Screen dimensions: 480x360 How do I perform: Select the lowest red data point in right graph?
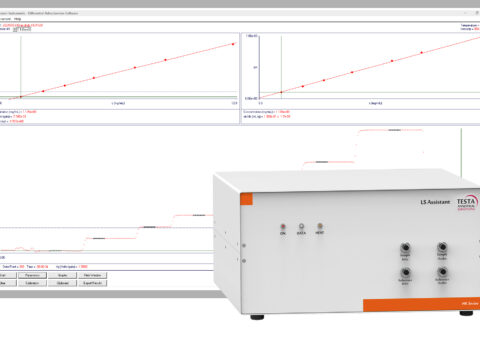click(281, 92)
